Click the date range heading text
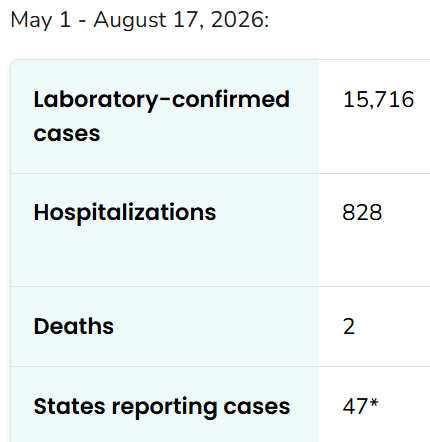 click(x=140, y=21)
